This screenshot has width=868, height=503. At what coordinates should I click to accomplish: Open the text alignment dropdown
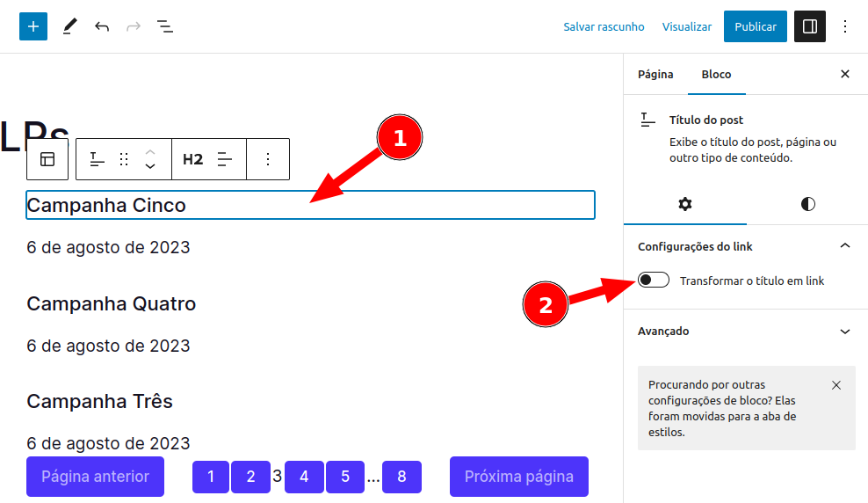(226, 159)
